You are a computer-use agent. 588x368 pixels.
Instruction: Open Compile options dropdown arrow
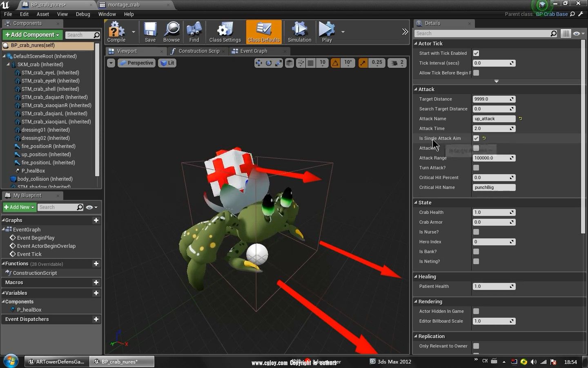[x=133, y=32]
